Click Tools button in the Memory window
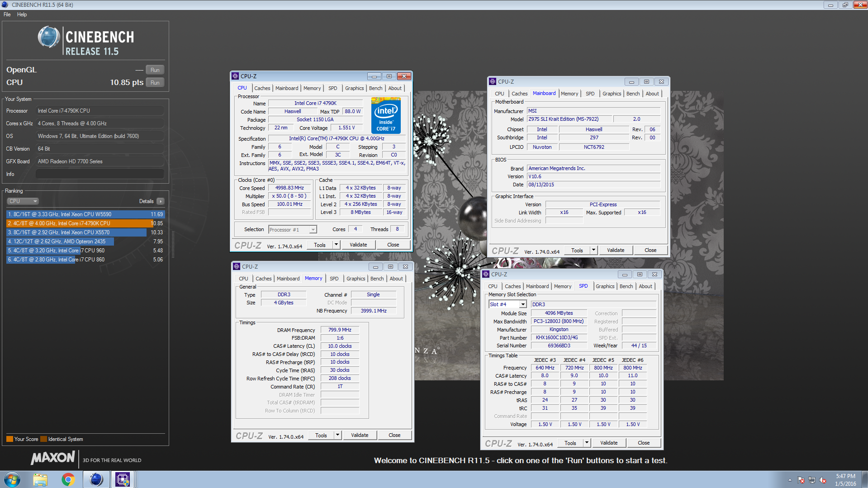Viewport: 868px width, 488px height. 321,435
